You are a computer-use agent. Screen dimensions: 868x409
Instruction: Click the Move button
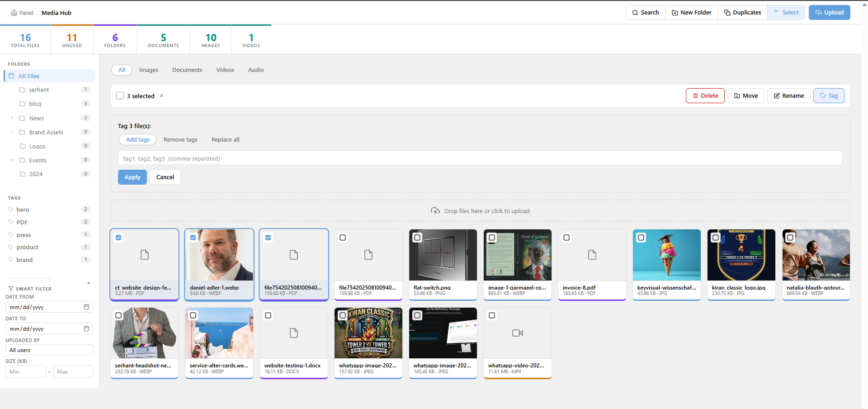click(x=746, y=96)
